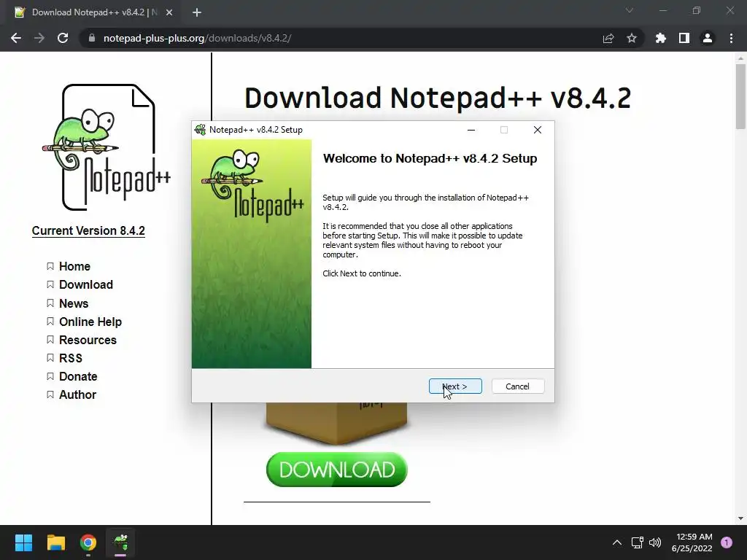The width and height of the screenshot is (747, 560).
Task: Select the Download Notepad++ v8.4.2 tab
Action: coord(94,12)
